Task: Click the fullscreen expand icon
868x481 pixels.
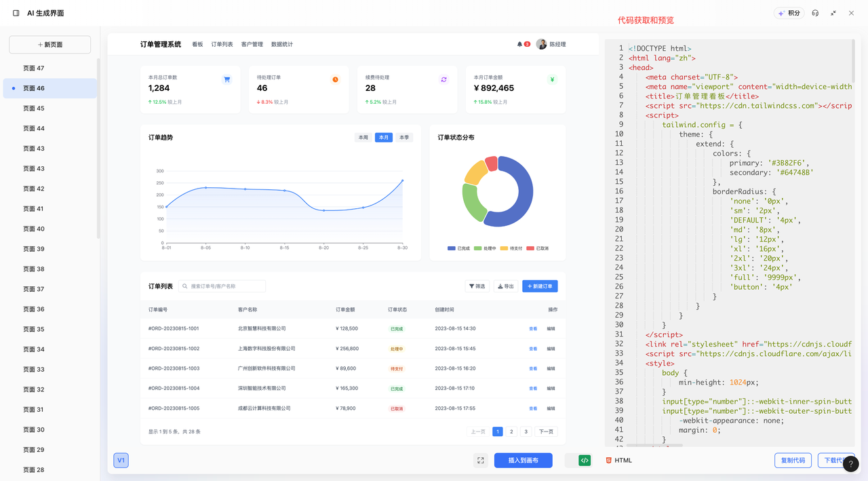Action: click(481, 460)
